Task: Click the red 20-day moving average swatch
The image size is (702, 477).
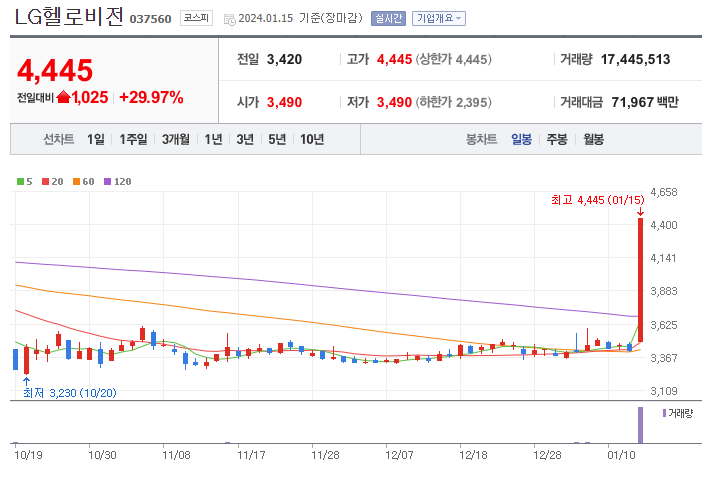Action: pos(45,181)
